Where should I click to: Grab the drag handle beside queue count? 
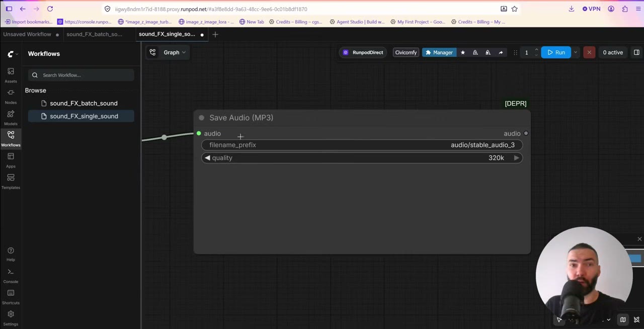515,52
